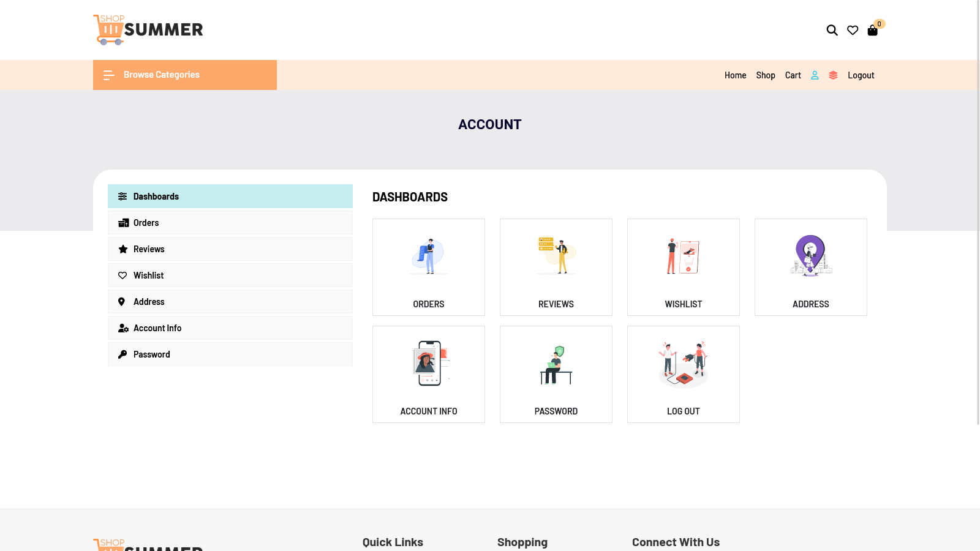Switch to the Wishlist sidebar section

(148, 275)
